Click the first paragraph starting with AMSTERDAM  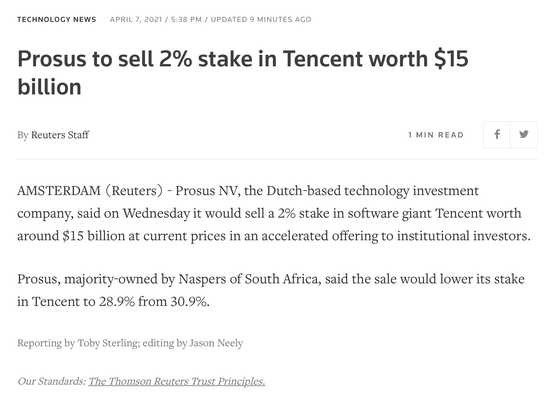pos(274,213)
